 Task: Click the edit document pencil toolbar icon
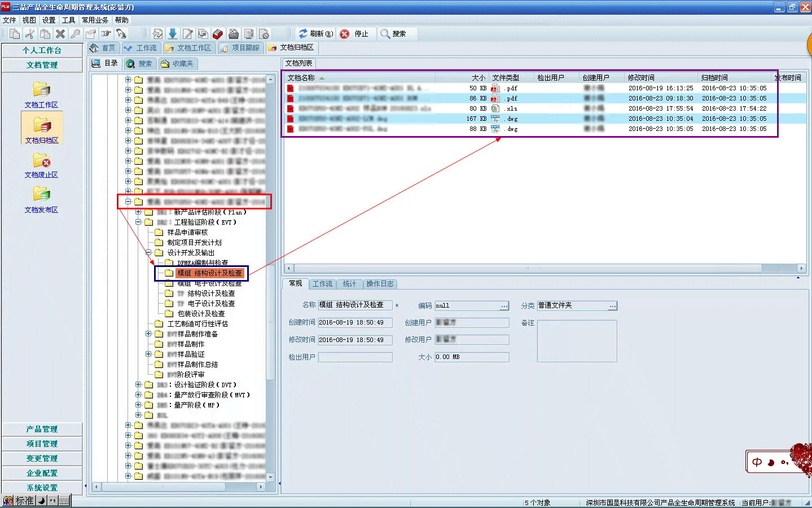(187, 34)
